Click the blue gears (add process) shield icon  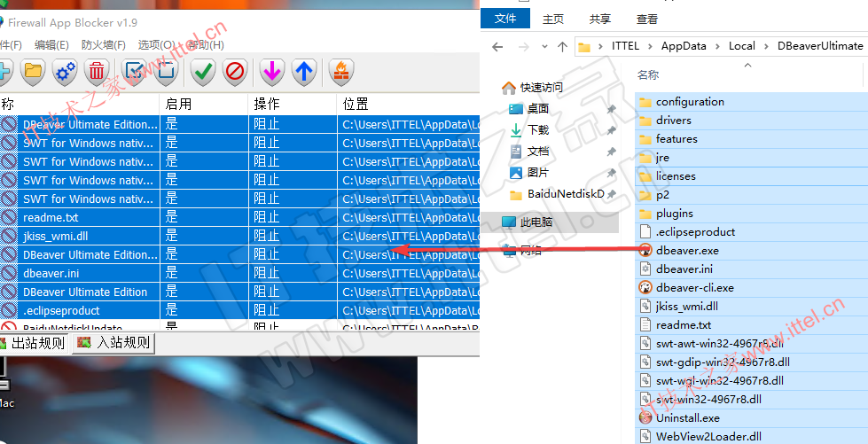[66, 71]
